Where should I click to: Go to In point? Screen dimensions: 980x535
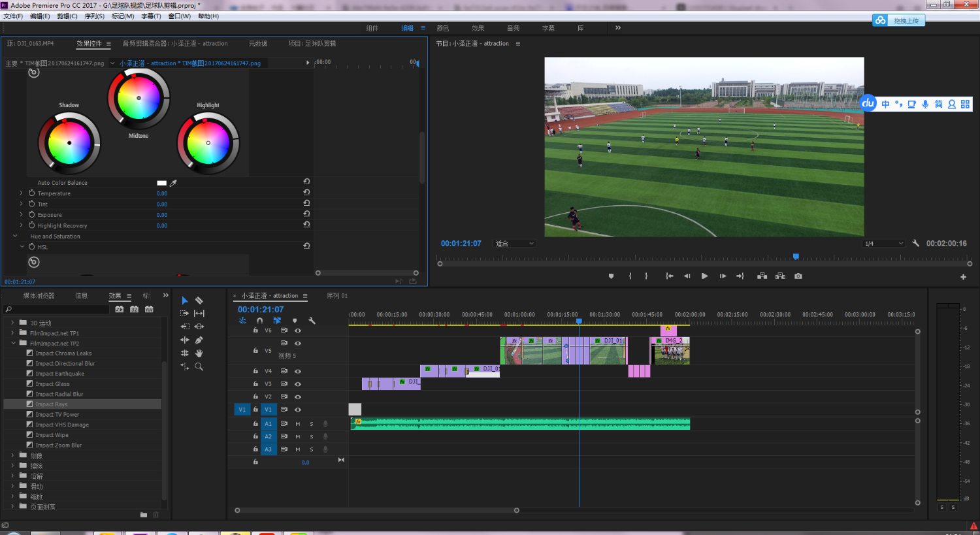coord(669,276)
